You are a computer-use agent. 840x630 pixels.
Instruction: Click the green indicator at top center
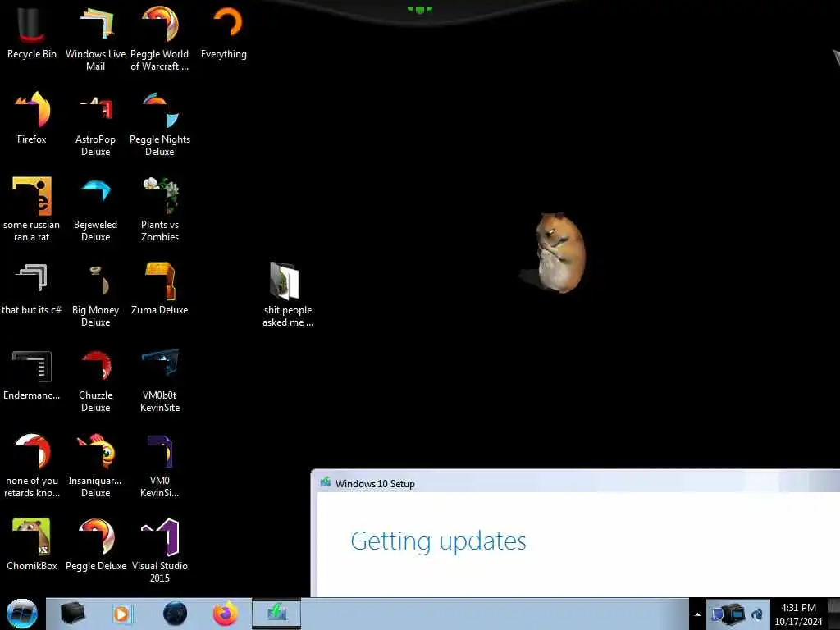(419, 9)
